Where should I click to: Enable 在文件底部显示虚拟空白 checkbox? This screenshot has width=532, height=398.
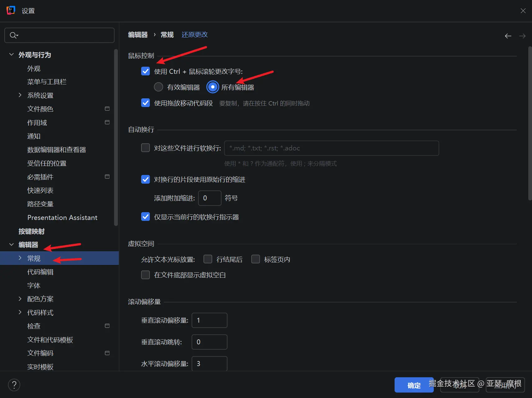145,275
